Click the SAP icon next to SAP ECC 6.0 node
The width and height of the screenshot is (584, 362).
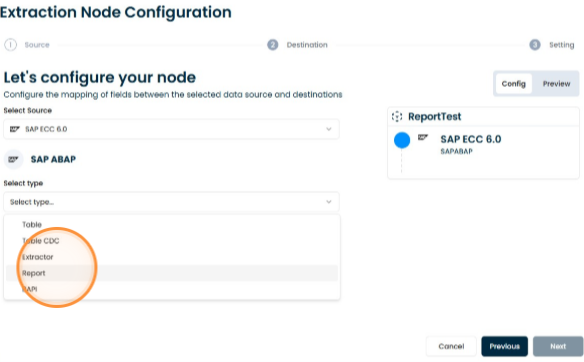tap(423, 137)
